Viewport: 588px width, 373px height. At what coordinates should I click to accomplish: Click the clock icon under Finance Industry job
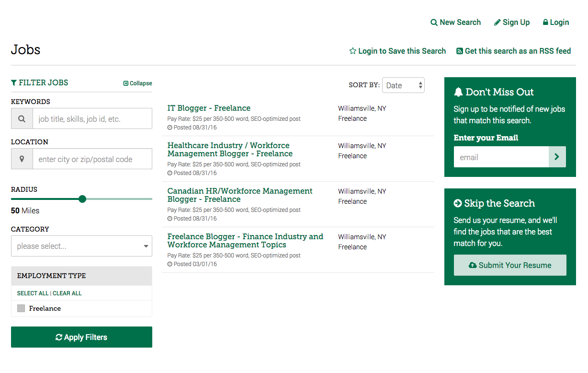pos(170,264)
